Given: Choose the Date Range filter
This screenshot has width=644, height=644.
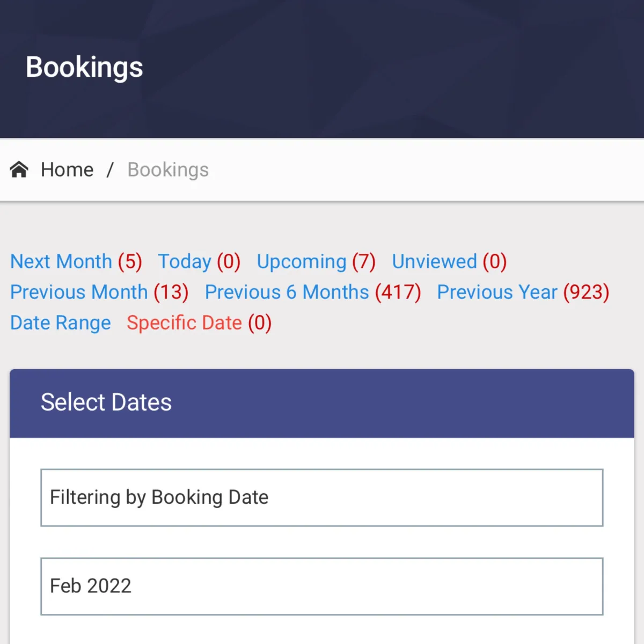Looking at the screenshot, I should coord(61,323).
